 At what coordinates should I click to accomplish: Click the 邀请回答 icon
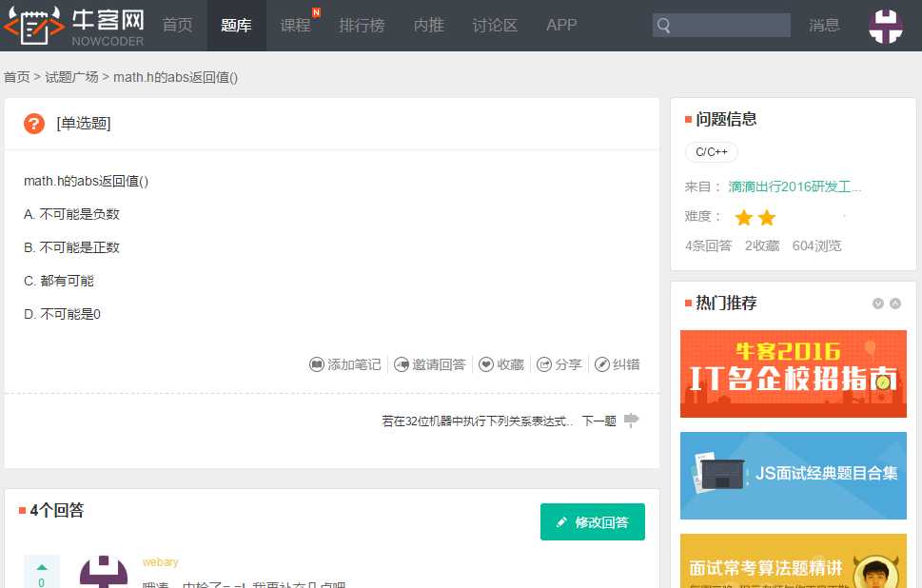(401, 364)
